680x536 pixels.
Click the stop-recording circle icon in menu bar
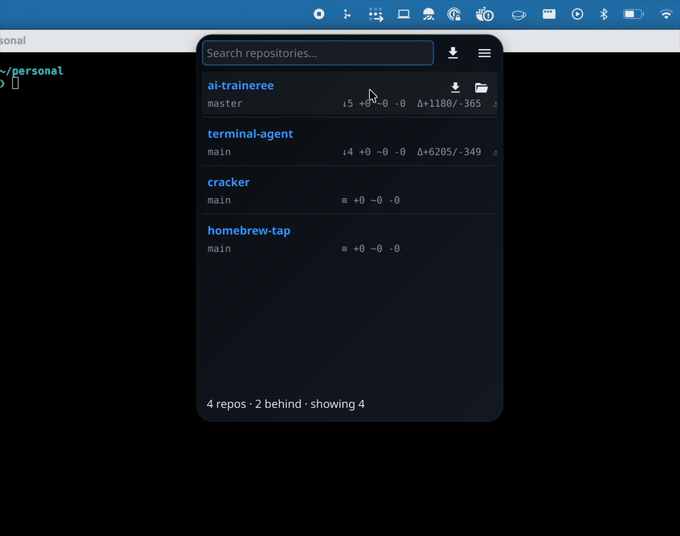tap(319, 14)
